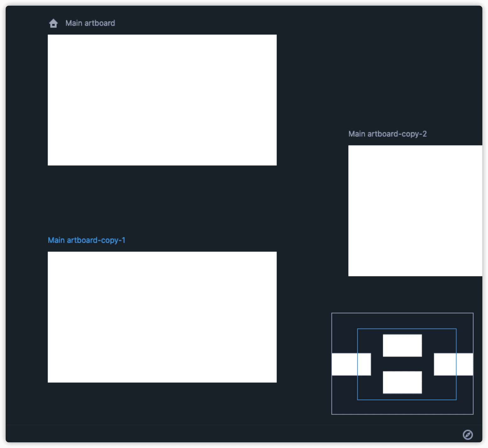Toggle the compass navigator icon
The width and height of the screenshot is (488, 448).
tap(468, 434)
